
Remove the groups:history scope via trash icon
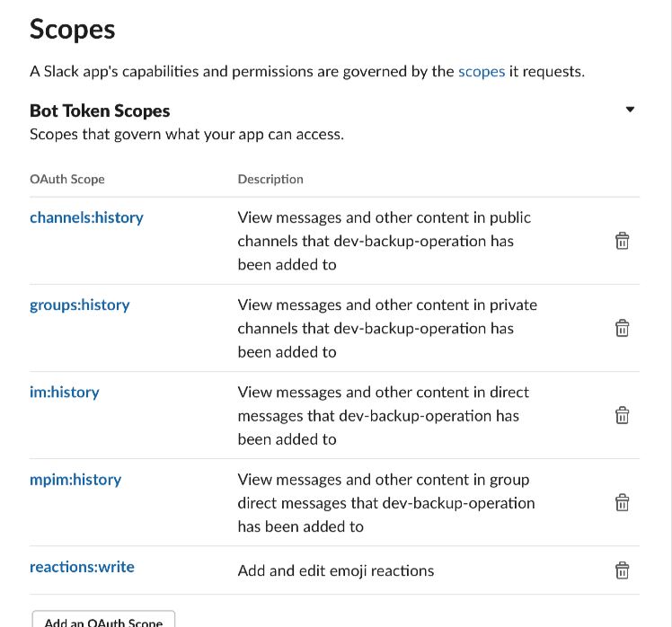pos(622,328)
